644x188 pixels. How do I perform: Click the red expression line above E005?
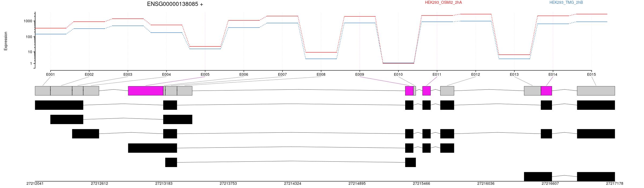205,46
